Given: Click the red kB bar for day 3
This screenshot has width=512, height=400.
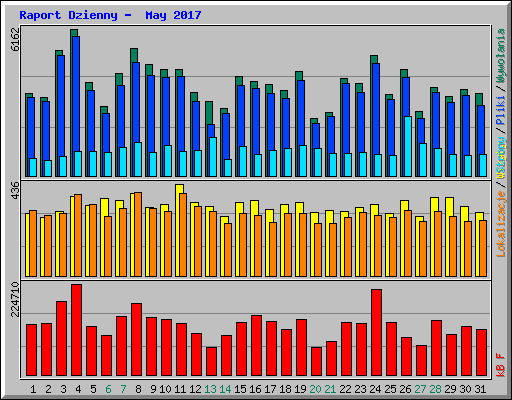Looking at the screenshot, I should click(x=61, y=339).
